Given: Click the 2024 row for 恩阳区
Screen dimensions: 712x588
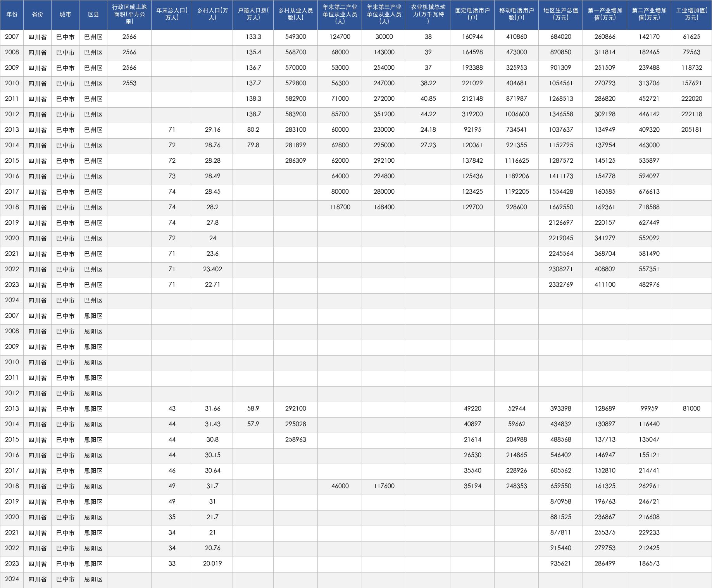Looking at the screenshot, I should tap(356, 579).
